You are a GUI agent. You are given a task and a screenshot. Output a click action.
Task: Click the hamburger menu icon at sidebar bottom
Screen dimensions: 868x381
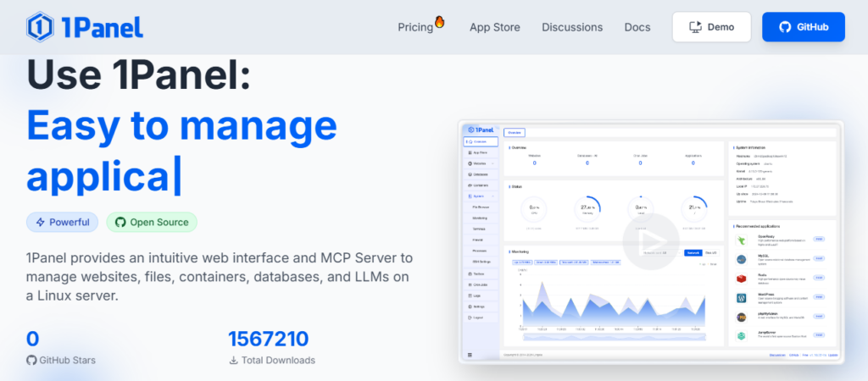470,355
